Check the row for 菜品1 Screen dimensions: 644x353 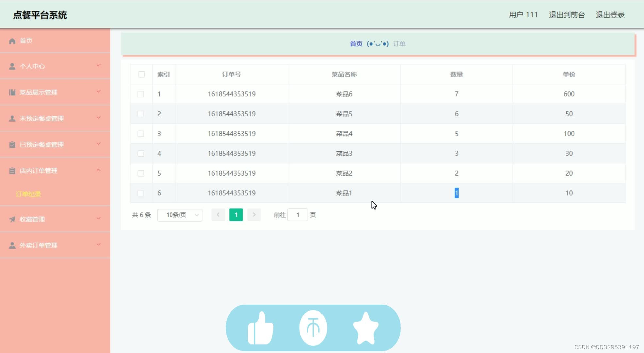(x=141, y=193)
